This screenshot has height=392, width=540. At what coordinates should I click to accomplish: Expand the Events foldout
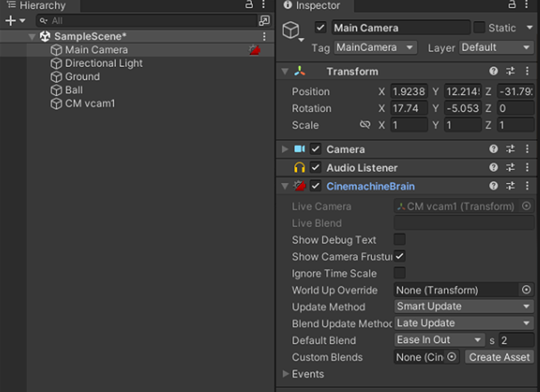[x=285, y=373]
